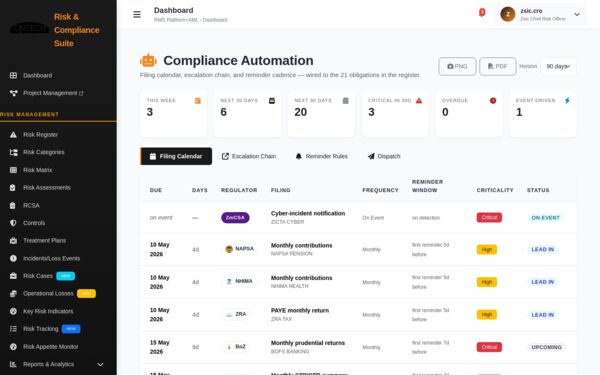The width and height of the screenshot is (600, 375).
Task: Click the Next 90 Days calendar icon
Action: click(x=346, y=101)
